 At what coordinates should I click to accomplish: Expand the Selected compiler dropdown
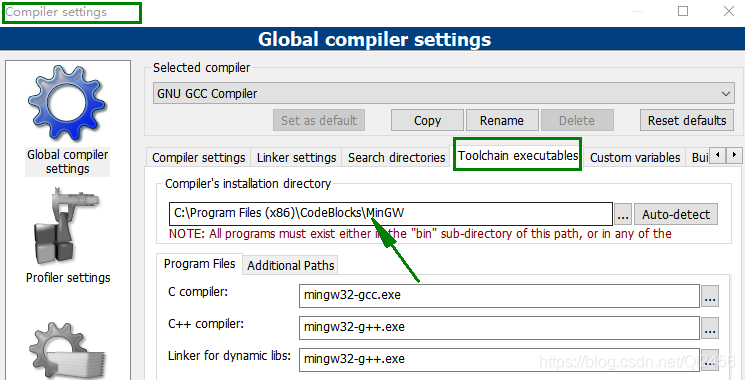(443, 94)
